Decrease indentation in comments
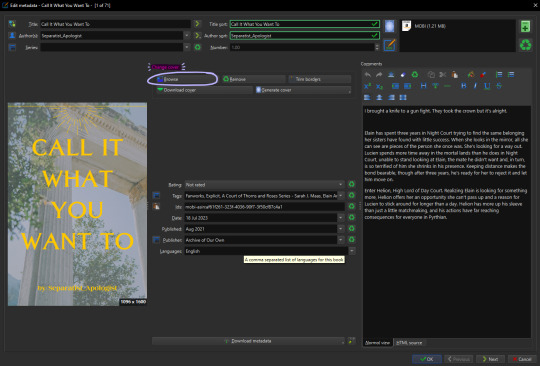The height and width of the screenshot is (366, 540). pos(407,86)
